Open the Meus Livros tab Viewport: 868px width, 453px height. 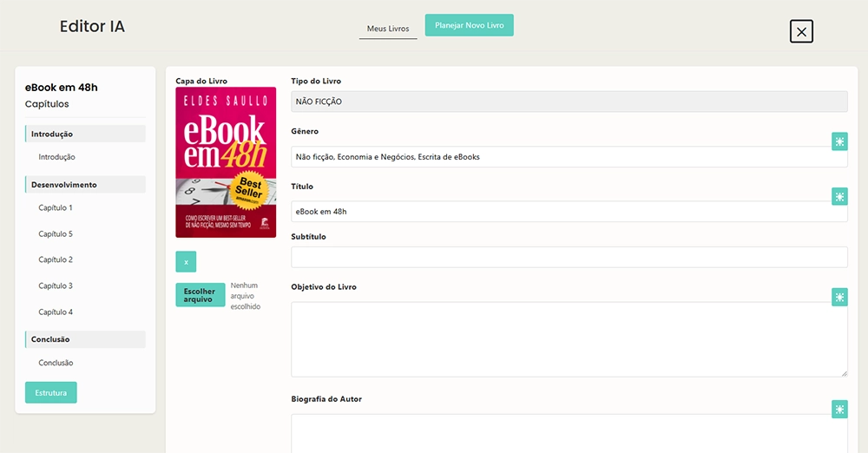388,29
